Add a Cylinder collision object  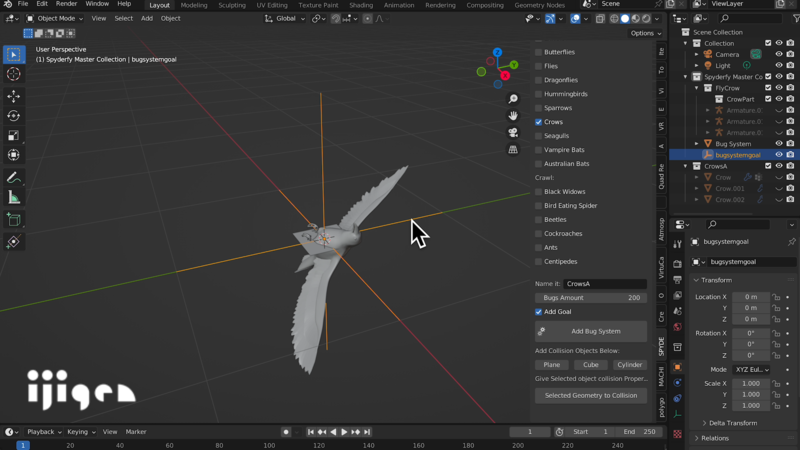tap(630, 365)
